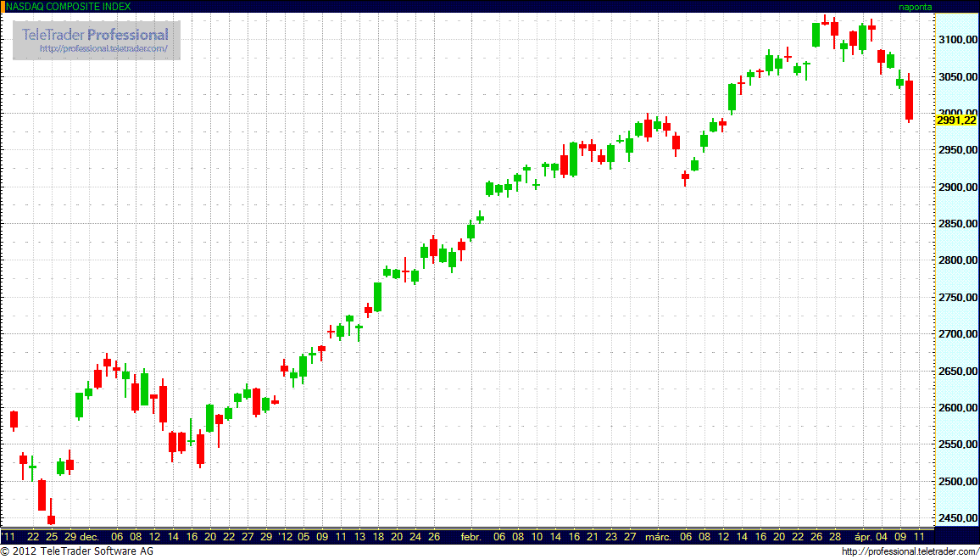Jump to the 'márc.' marker on the time axis
Screen dimensions: 980x559
(659, 537)
